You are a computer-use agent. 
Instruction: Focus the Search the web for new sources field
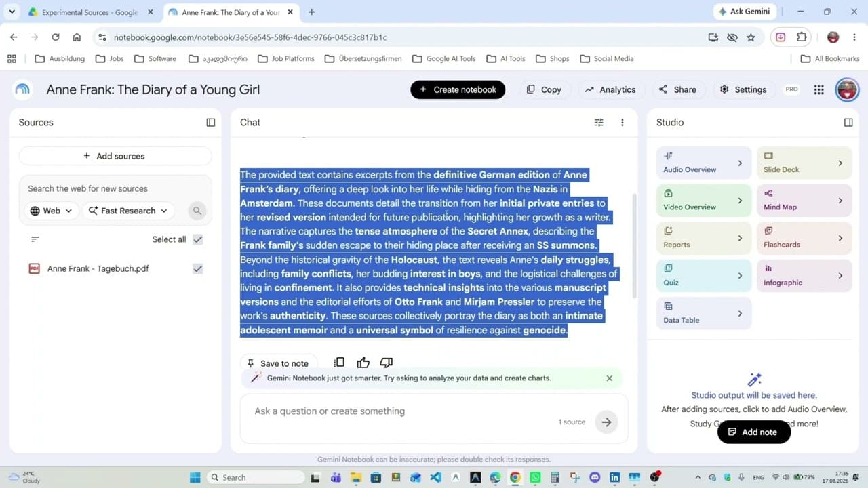point(115,189)
